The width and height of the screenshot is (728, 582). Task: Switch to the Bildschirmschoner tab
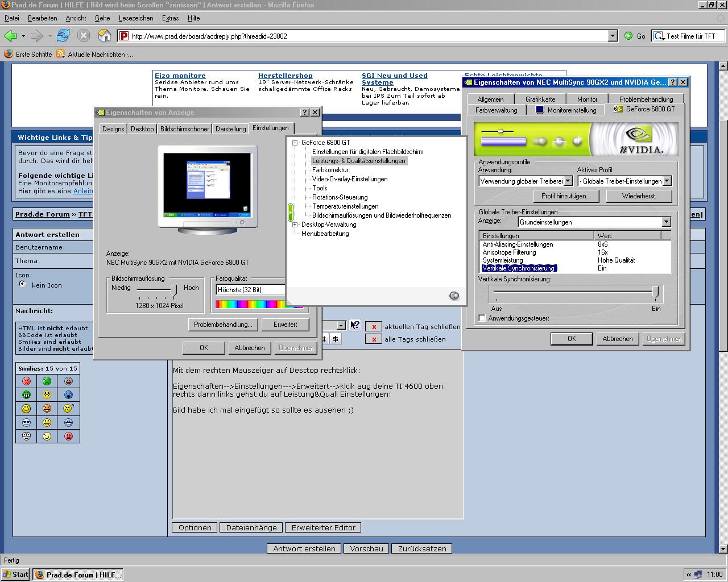tap(184, 129)
